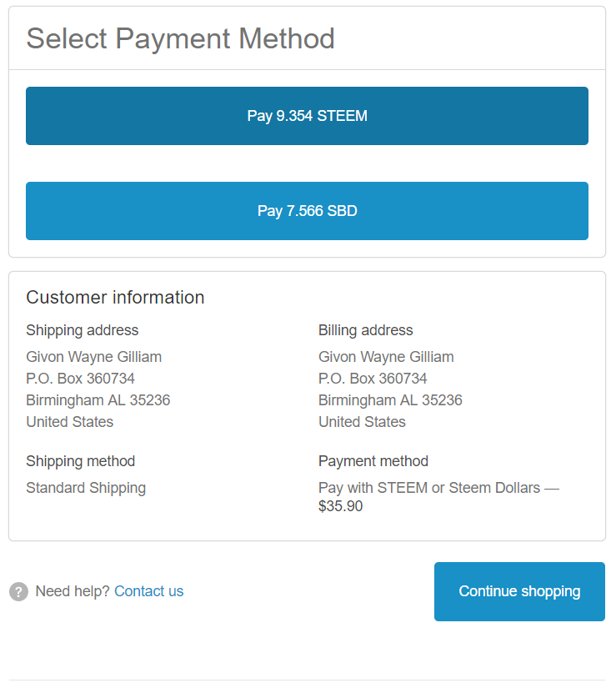Screen dimensions: 616x693
Task: Click the Select Payment Method heading
Action: coord(180,38)
